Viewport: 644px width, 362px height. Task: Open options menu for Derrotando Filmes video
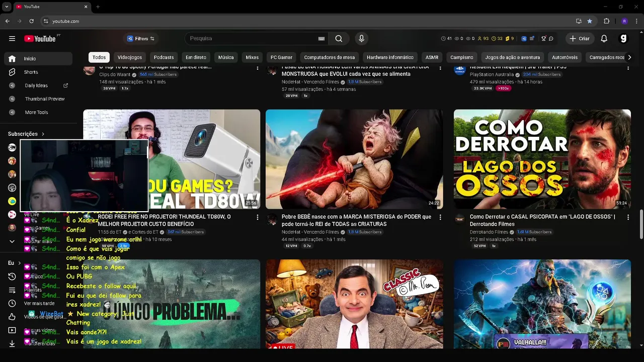pos(628,217)
